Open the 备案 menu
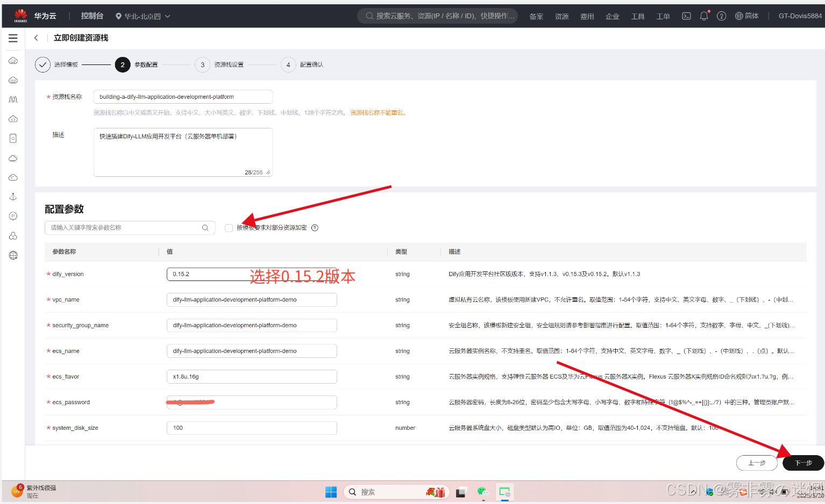 [x=536, y=16]
